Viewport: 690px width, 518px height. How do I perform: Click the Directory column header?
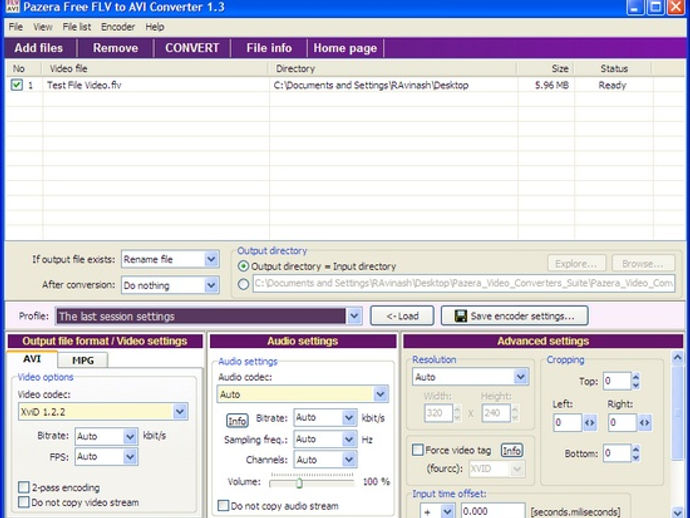pos(392,69)
